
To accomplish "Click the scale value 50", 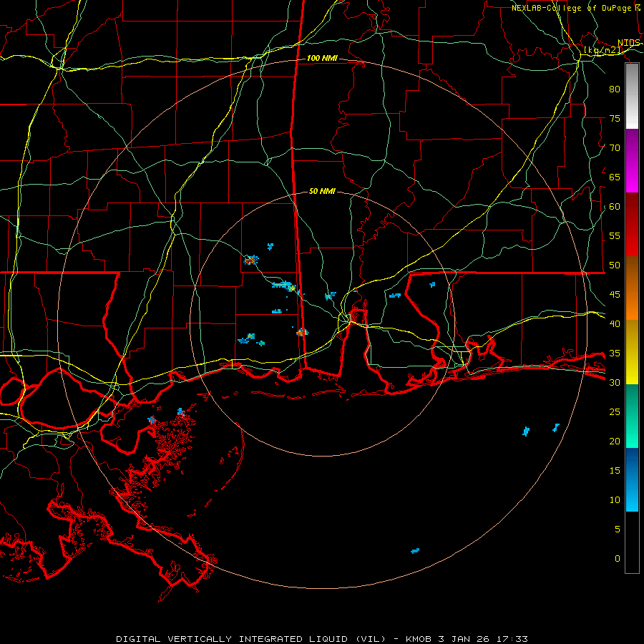I will point(615,265).
